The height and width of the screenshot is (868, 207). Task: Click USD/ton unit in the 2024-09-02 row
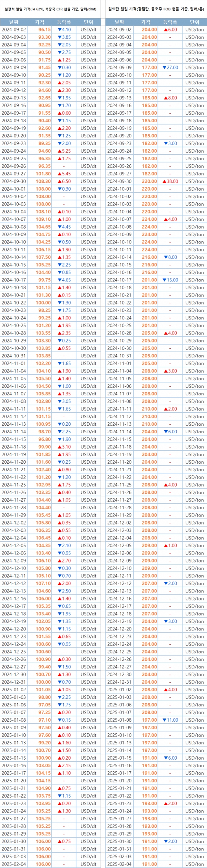[x=195, y=30]
